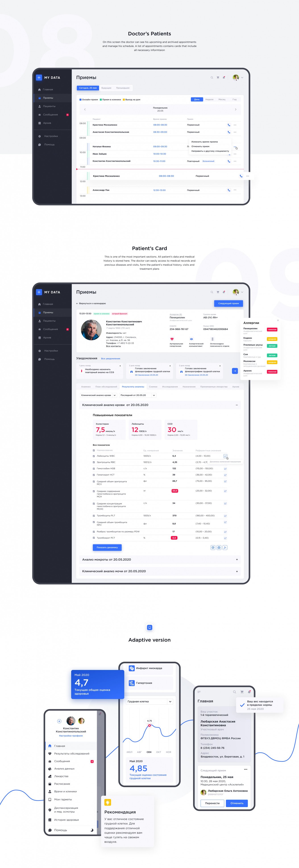This screenshot has width=299, height=868.
Task: Uncheck the Эритроциты RBC checkbox
Action: tap(94, 462)
